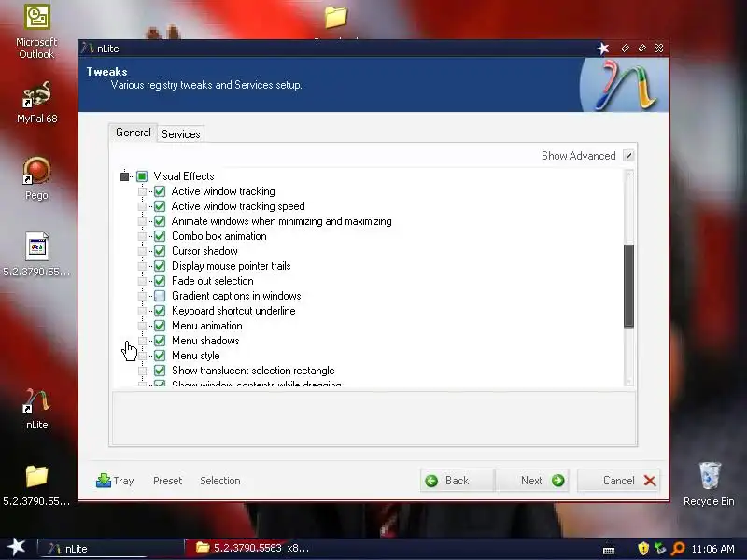Select the MyPal 68 desktop shortcut
This screenshot has width=747, height=560.
pyautogui.click(x=36, y=102)
